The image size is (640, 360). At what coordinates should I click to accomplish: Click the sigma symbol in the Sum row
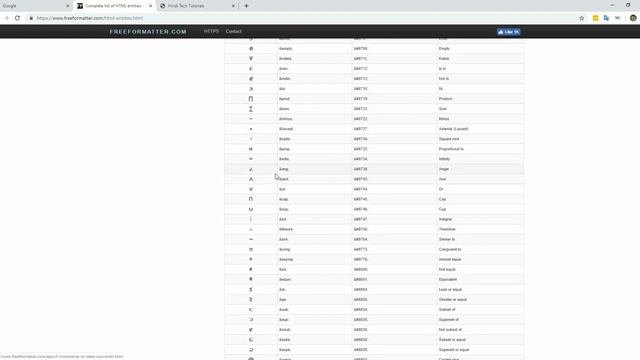(251, 109)
